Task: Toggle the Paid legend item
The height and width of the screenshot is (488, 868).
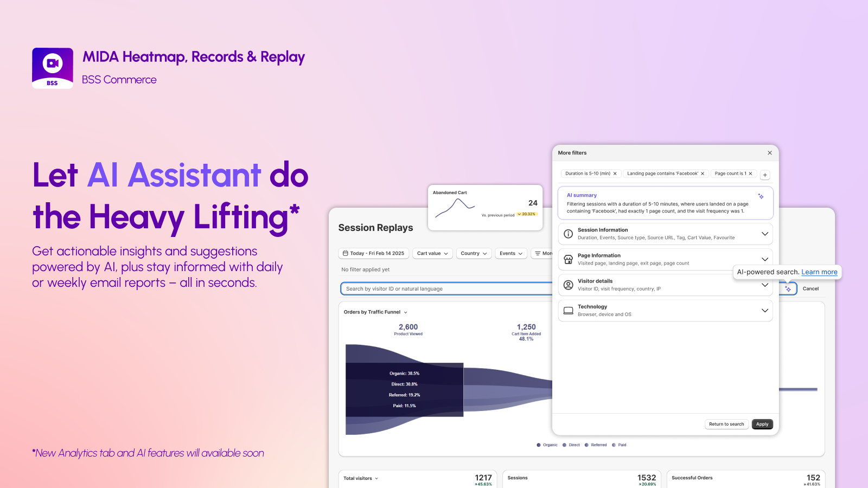Action: (x=619, y=445)
